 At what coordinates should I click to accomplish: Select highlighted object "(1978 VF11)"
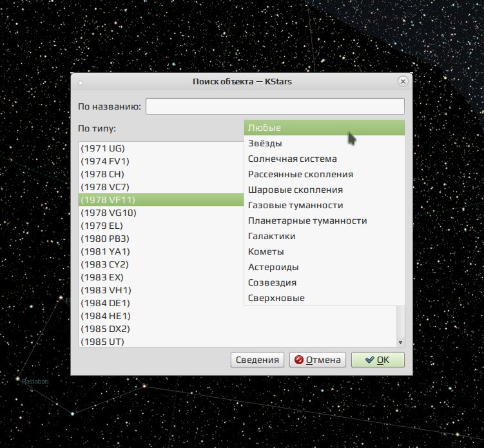coord(161,200)
